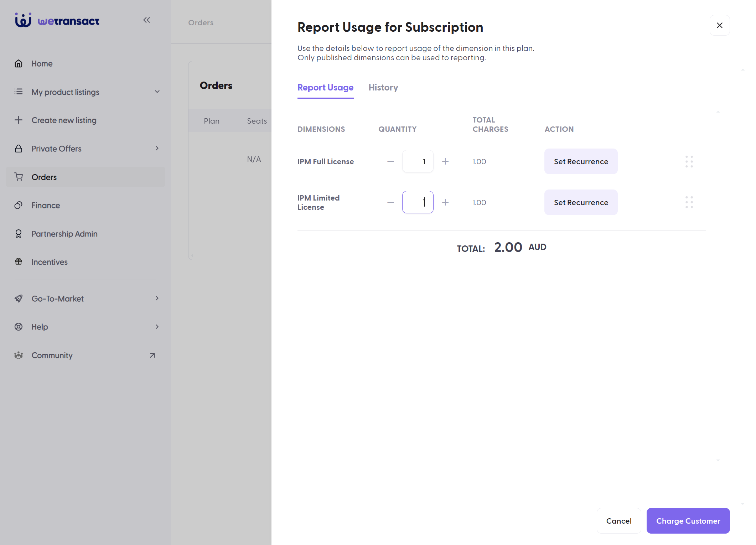The width and height of the screenshot is (756, 545).
Task: Switch to the History tab
Action: point(383,88)
